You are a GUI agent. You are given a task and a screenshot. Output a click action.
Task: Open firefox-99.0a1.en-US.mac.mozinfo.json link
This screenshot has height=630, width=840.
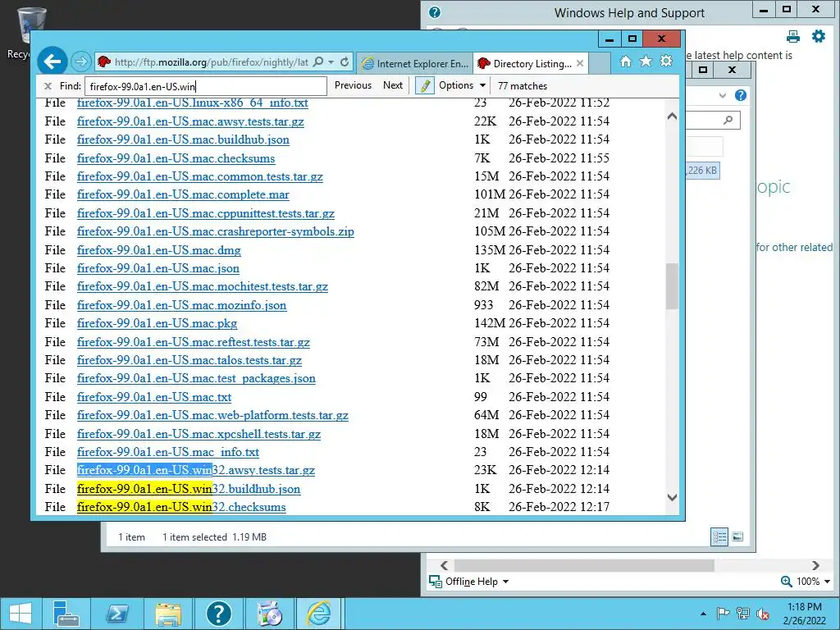[181, 305]
